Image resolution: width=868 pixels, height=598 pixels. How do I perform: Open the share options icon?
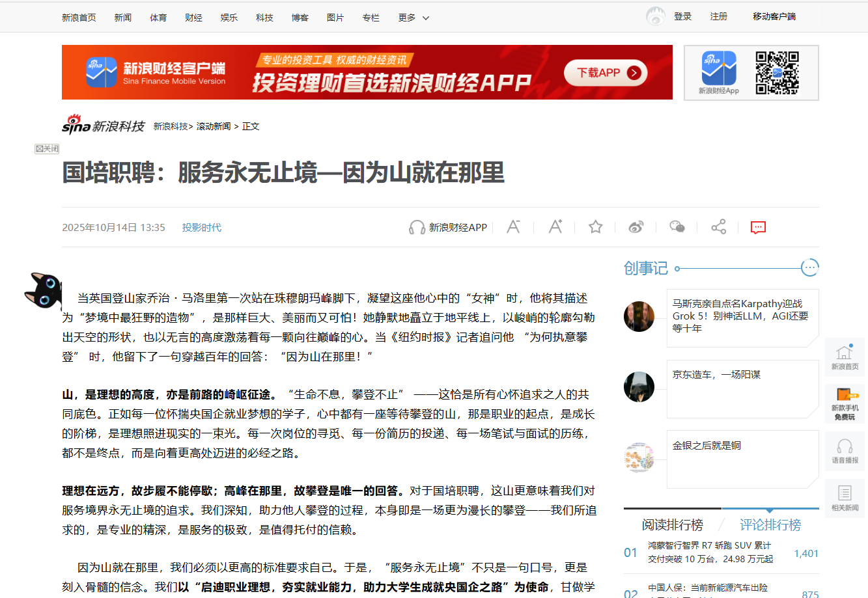[x=718, y=227]
